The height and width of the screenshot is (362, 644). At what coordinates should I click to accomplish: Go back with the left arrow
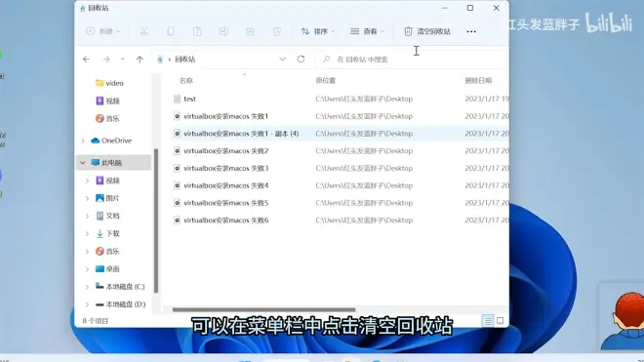coord(86,60)
